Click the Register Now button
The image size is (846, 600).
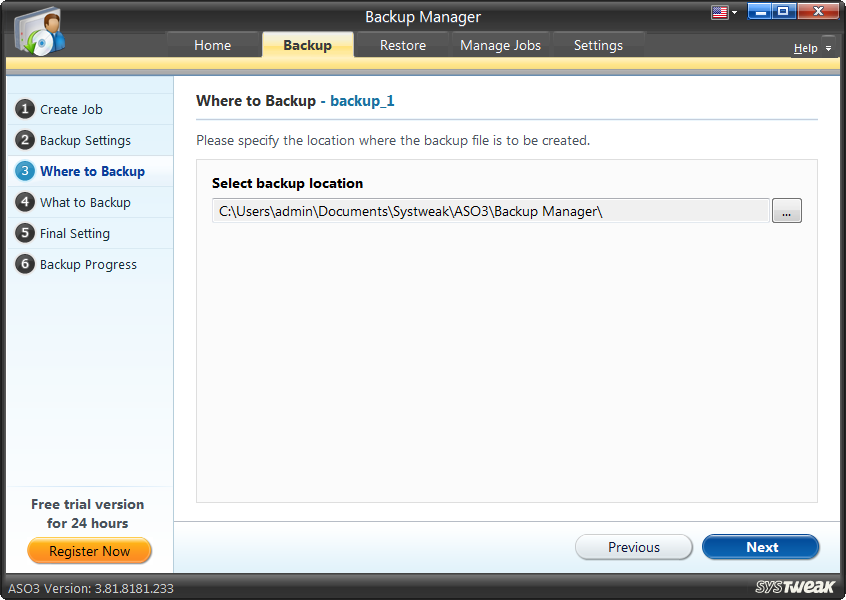(89, 551)
